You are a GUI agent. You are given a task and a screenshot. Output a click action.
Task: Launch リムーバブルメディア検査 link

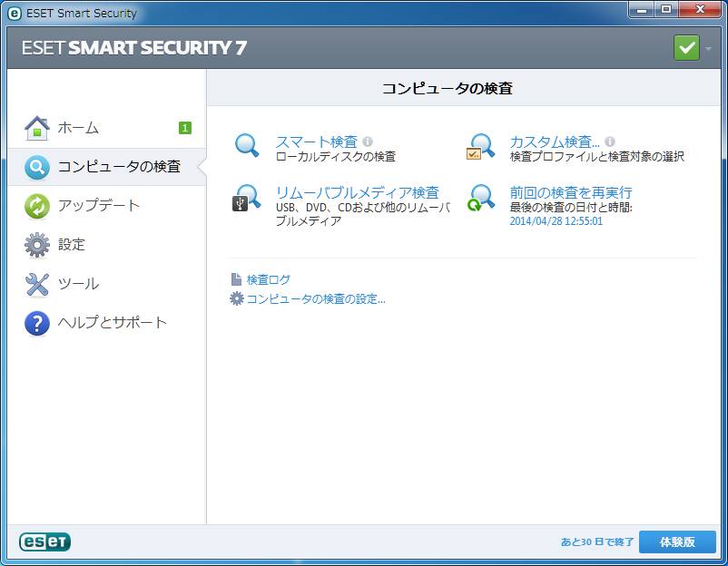[358, 192]
